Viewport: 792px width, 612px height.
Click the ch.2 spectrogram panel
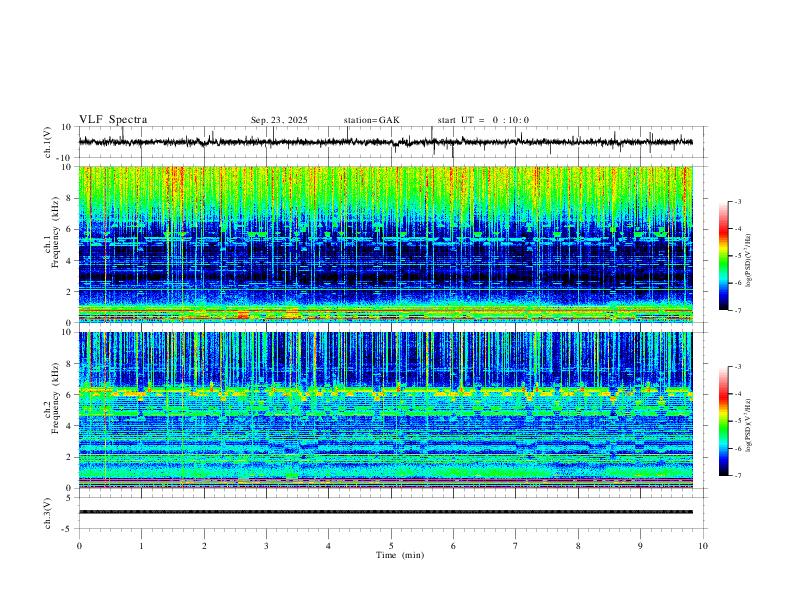point(386,410)
